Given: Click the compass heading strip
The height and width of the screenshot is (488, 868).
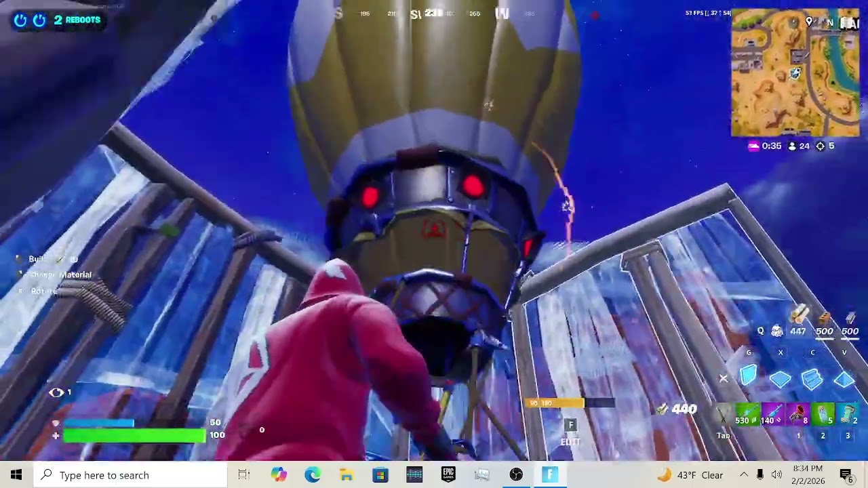Looking at the screenshot, I should tap(434, 14).
